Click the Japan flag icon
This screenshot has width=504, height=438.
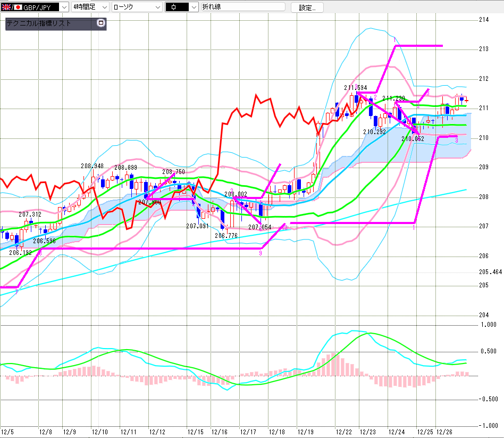click(x=18, y=7)
